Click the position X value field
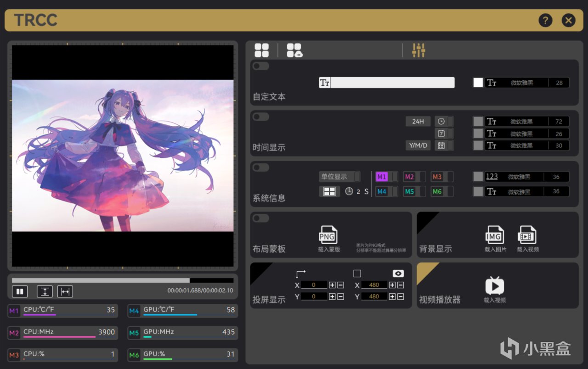The width and height of the screenshot is (588, 369). coord(314,285)
